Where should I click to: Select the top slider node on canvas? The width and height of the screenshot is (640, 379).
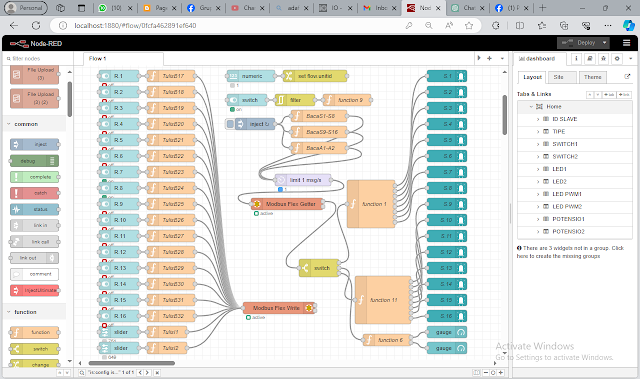click(x=119, y=332)
